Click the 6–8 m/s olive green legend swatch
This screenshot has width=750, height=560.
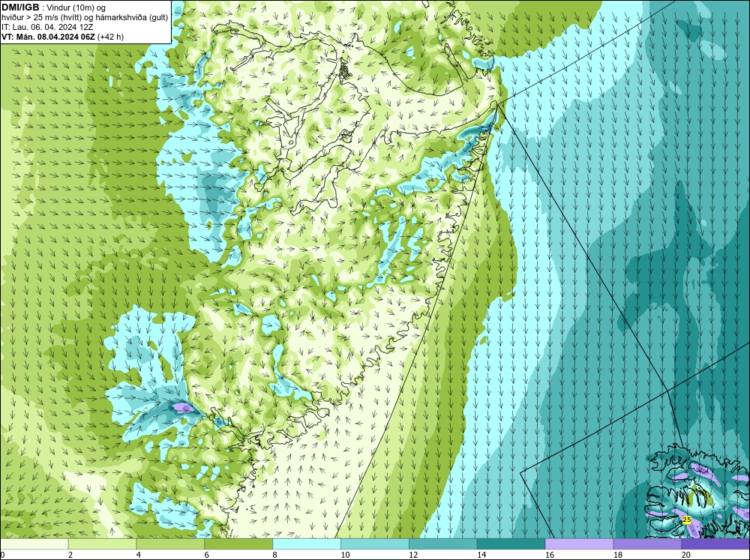tap(238, 544)
